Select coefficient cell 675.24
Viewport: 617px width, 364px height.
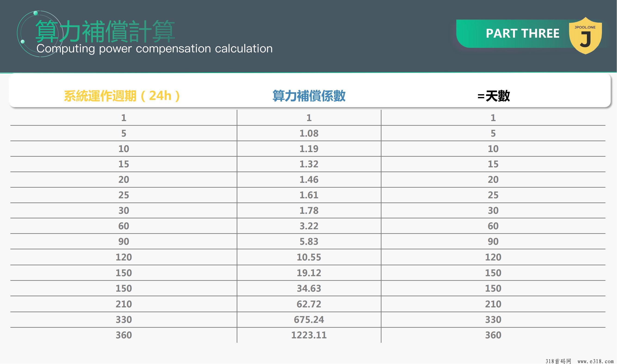[309, 319]
